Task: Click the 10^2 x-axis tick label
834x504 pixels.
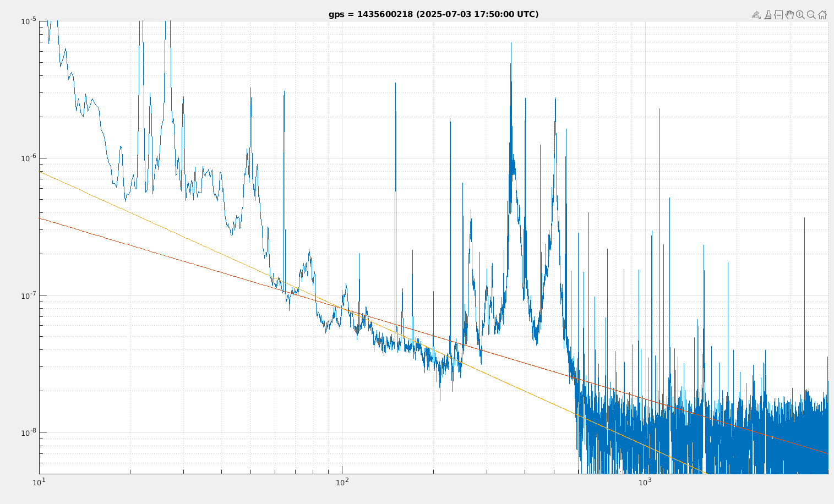Action: point(342,481)
